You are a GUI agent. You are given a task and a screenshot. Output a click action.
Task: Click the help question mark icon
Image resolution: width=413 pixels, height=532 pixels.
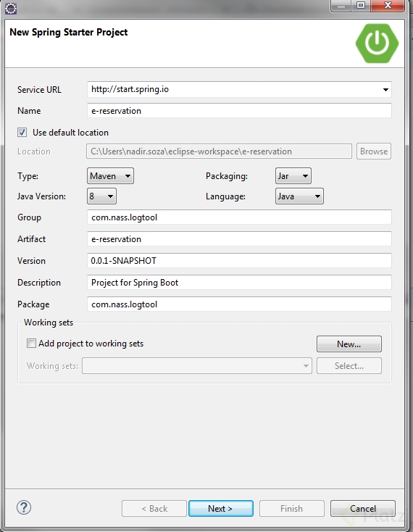point(24,507)
